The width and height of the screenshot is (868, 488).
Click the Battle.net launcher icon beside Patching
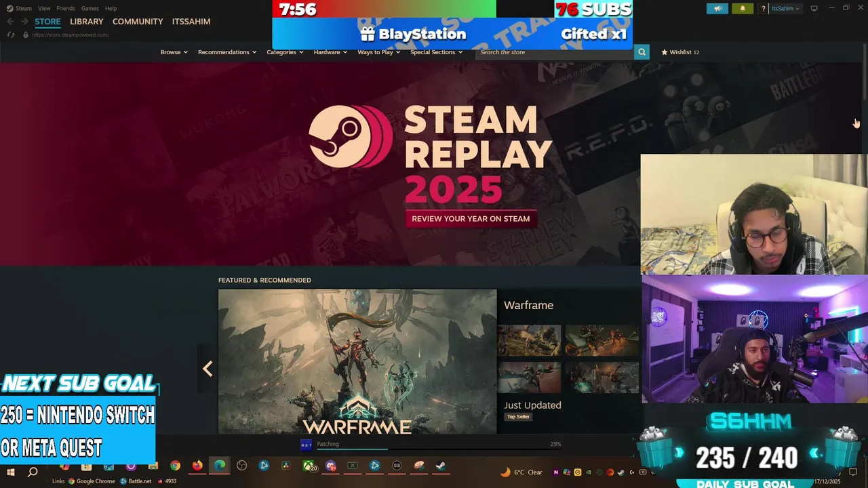[306, 445]
